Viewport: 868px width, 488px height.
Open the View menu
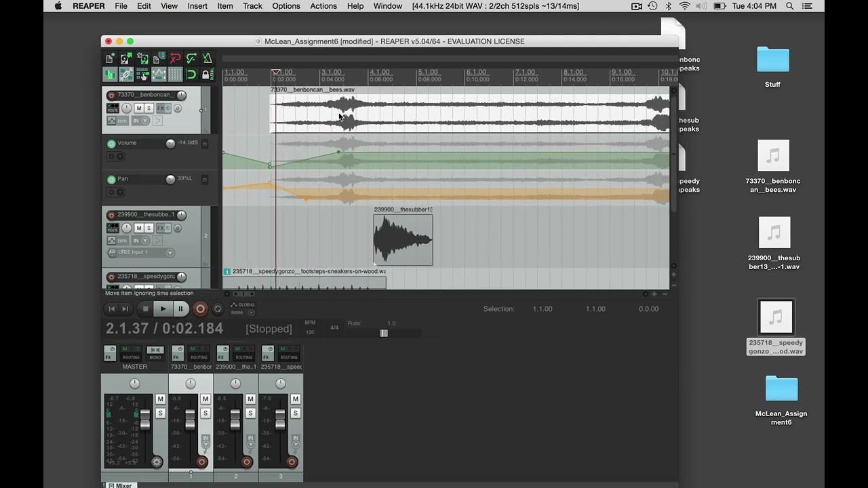click(x=169, y=6)
